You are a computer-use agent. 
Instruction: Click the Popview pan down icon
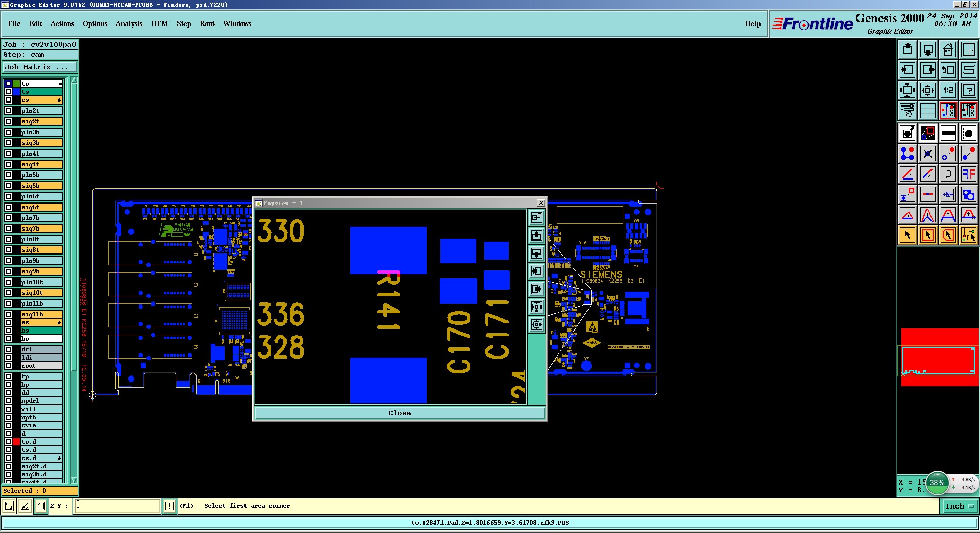[x=536, y=253]
